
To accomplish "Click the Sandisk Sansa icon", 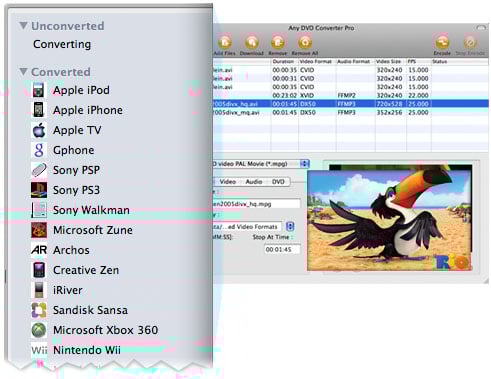I will point(39,310).
